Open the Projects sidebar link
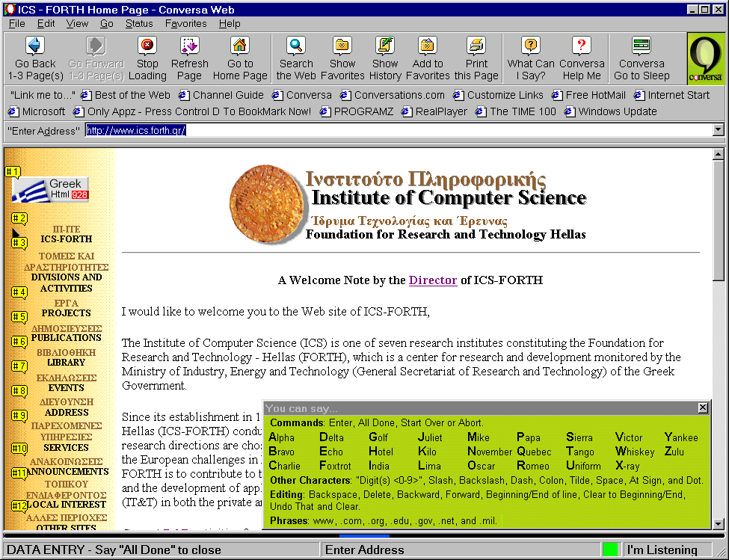The width and height of the screenshot is (729, 560). (x=66, y=308)
